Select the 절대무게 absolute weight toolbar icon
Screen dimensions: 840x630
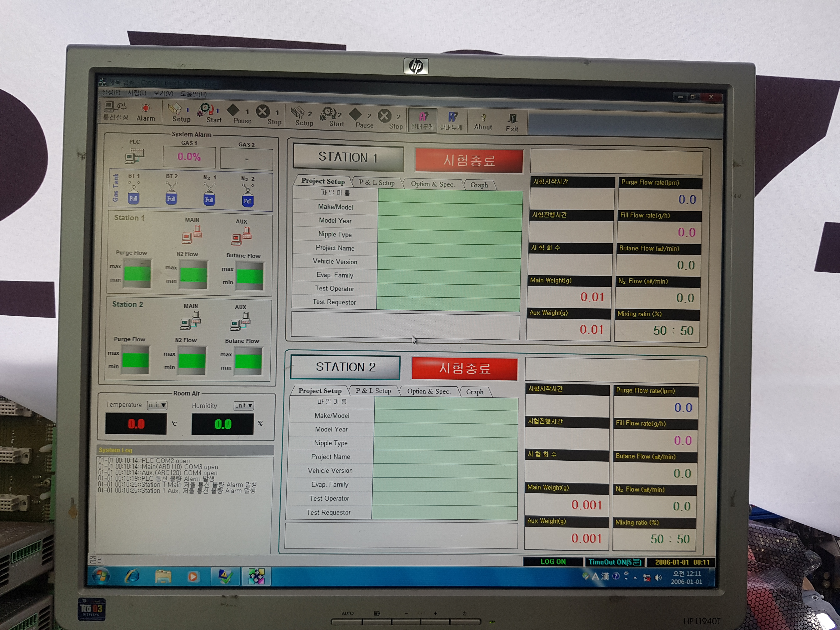[x=422, y=121]
